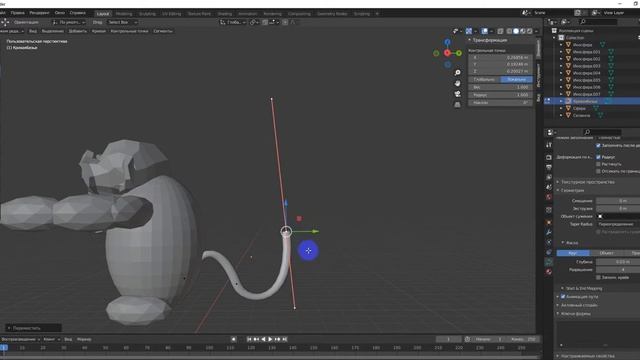
Task: Open the Select Box drag dropdown
Action: click(x=121, y=22)
